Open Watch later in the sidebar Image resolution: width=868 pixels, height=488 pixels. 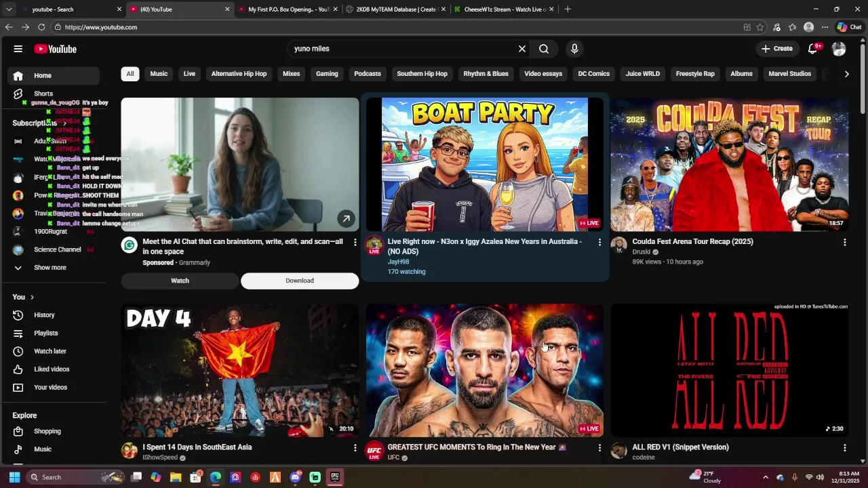click(x=54, y=351)
